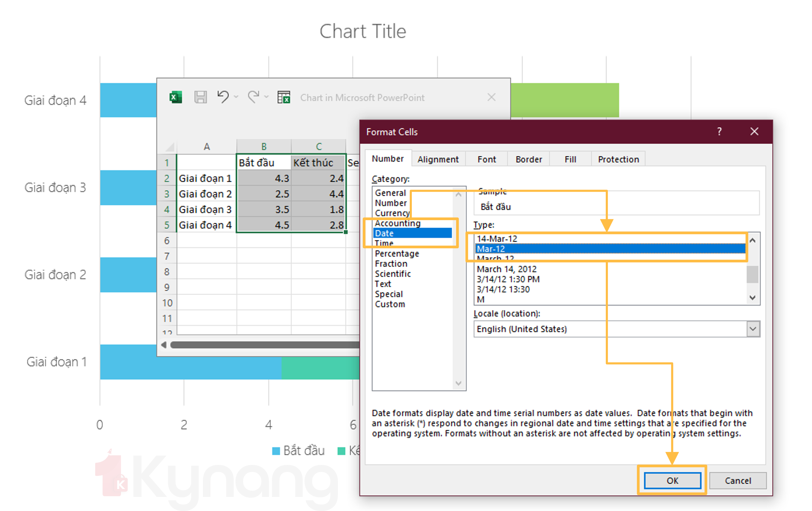The height and width of the screenshot is (511, 812).
Task: Click the Type list scroll up arrow
Action: click(753, 240)
